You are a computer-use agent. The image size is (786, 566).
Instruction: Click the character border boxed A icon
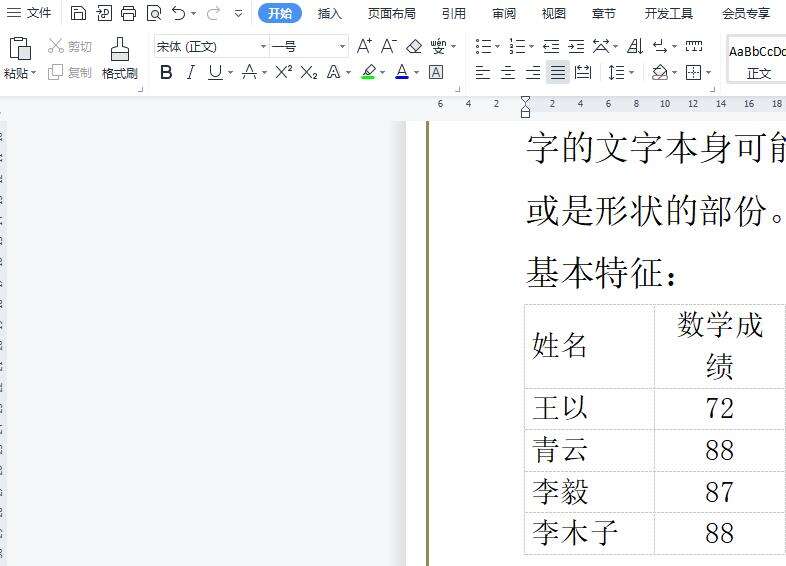(436, 73)
